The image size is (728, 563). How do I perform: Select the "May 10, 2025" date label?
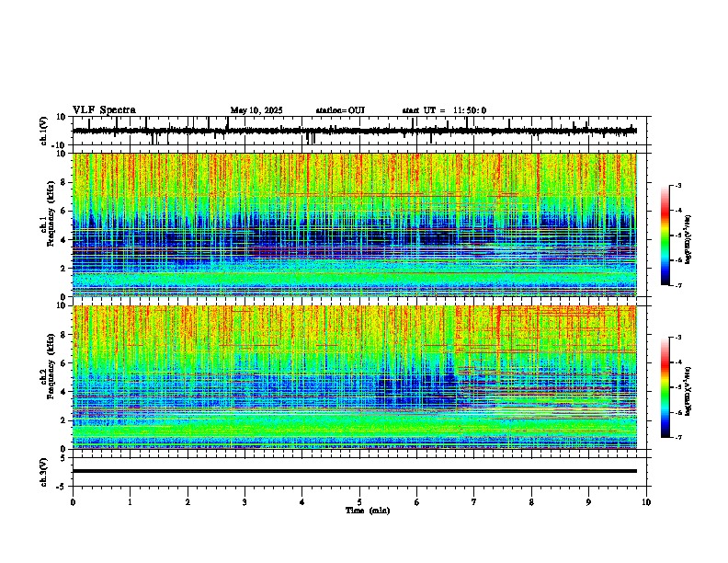click(256, 110)
